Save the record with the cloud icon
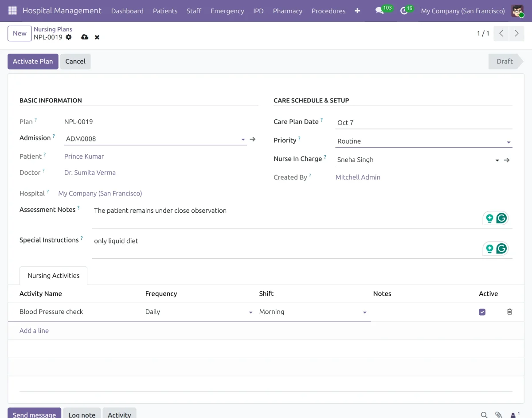Viewport: 532px width, 418px height. click(x=85, y=37)
